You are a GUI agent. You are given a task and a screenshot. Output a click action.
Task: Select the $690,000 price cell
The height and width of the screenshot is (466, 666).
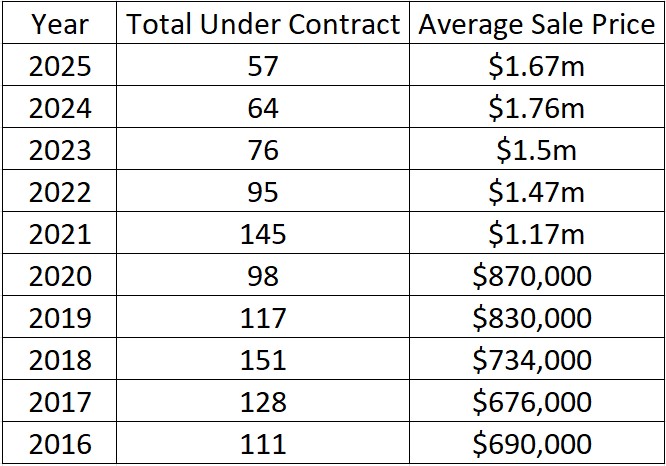click(x=536, y=443)
